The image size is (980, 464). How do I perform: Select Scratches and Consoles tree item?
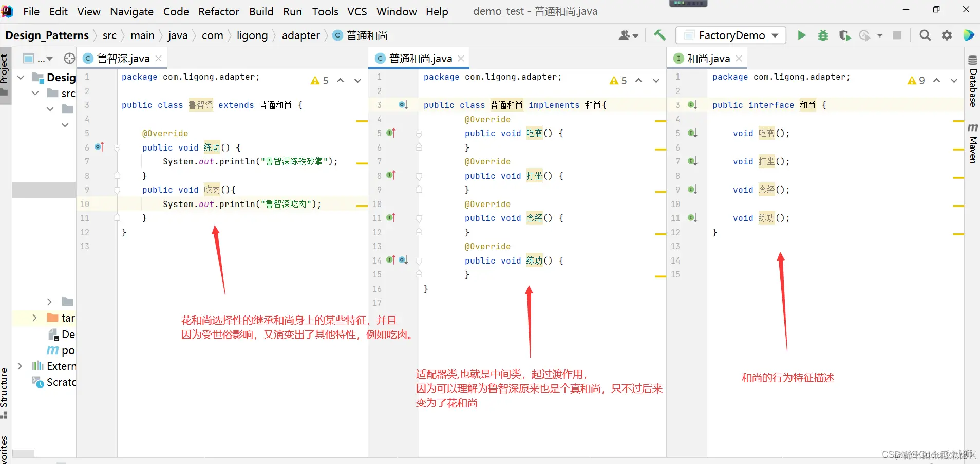click(54, 382)
